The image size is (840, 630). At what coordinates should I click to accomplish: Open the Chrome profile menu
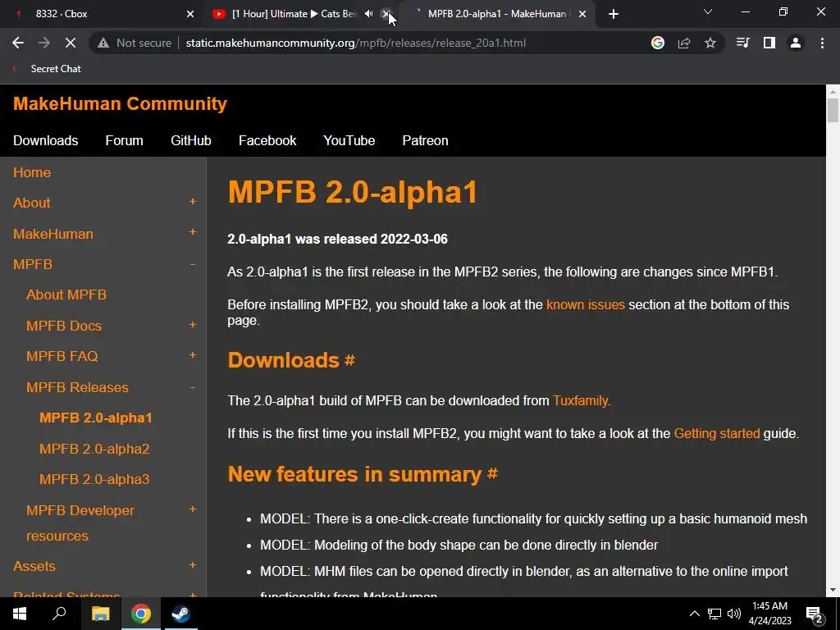pos(796,43)
